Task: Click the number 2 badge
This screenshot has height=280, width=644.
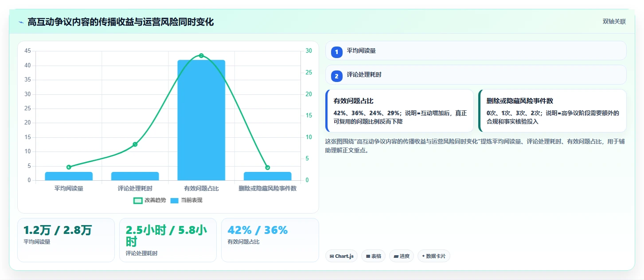Action: [336, 76]
